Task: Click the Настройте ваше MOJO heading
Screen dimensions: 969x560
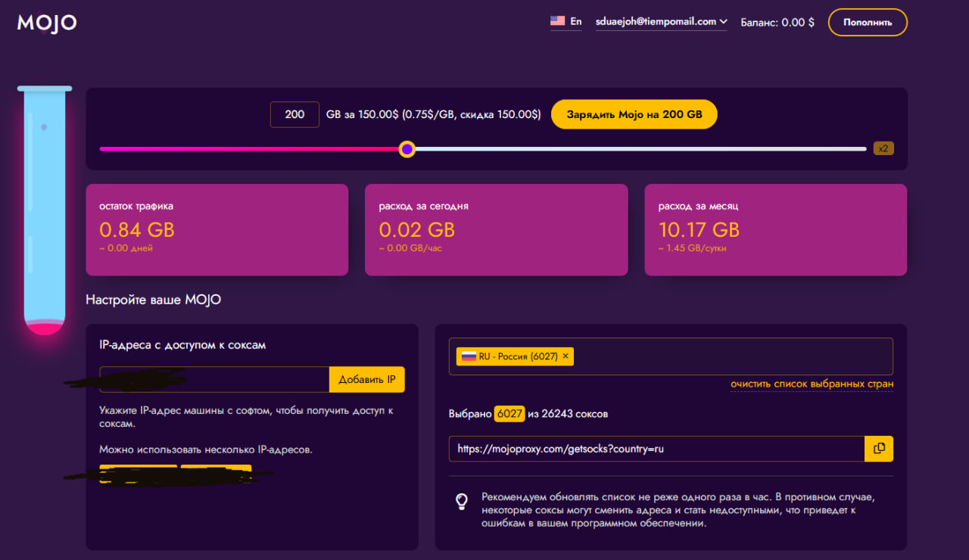Action: point(154,300)
